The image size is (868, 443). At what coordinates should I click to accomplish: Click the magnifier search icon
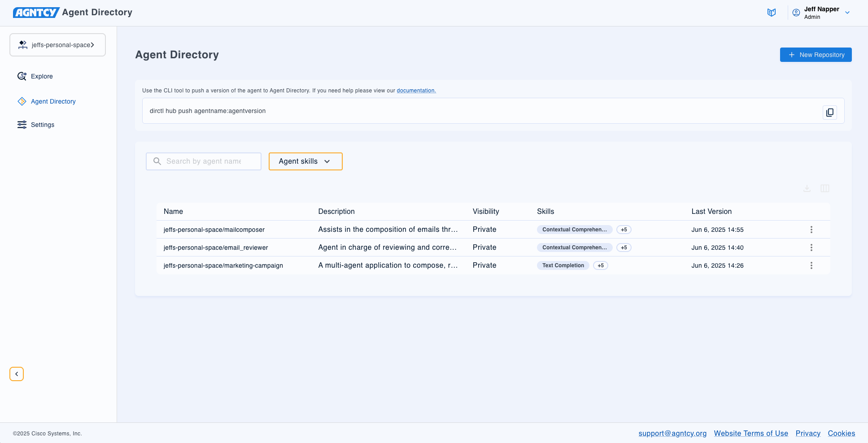click(157, 161)
